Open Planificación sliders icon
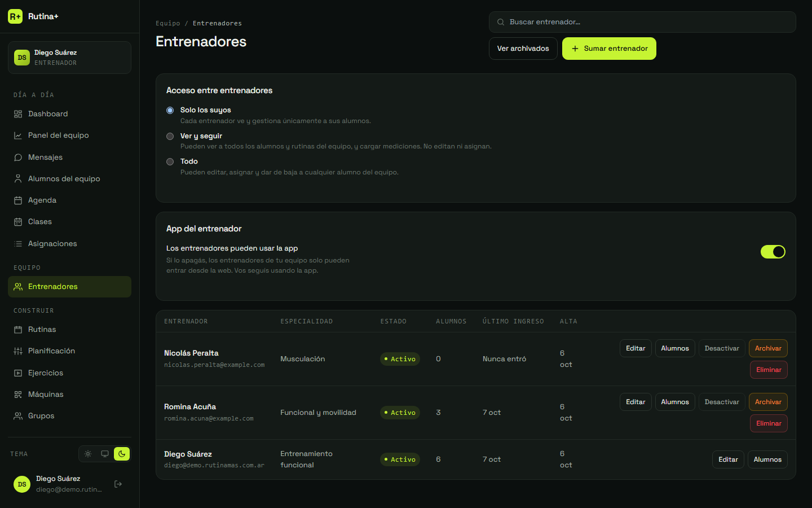 (x=18, y=351)
